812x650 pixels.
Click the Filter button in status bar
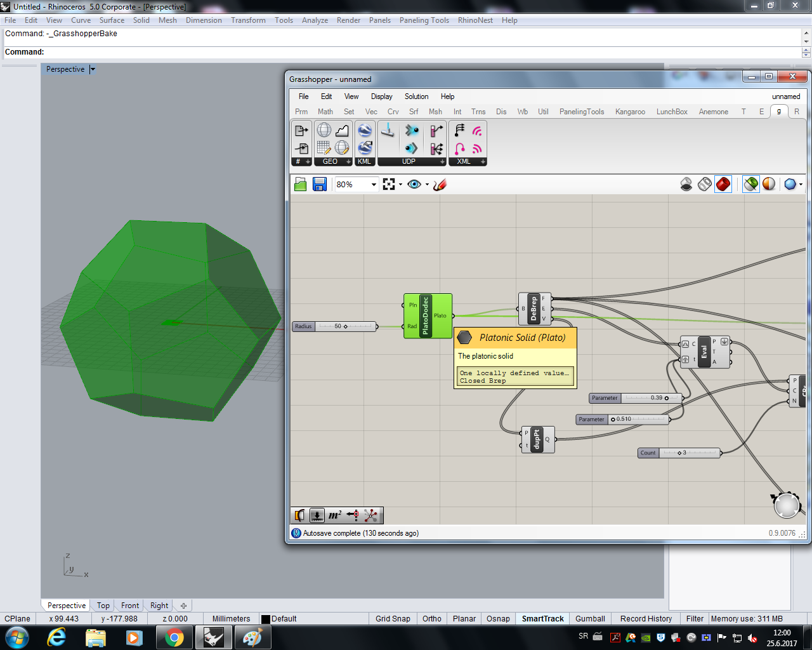coord(695,618)
